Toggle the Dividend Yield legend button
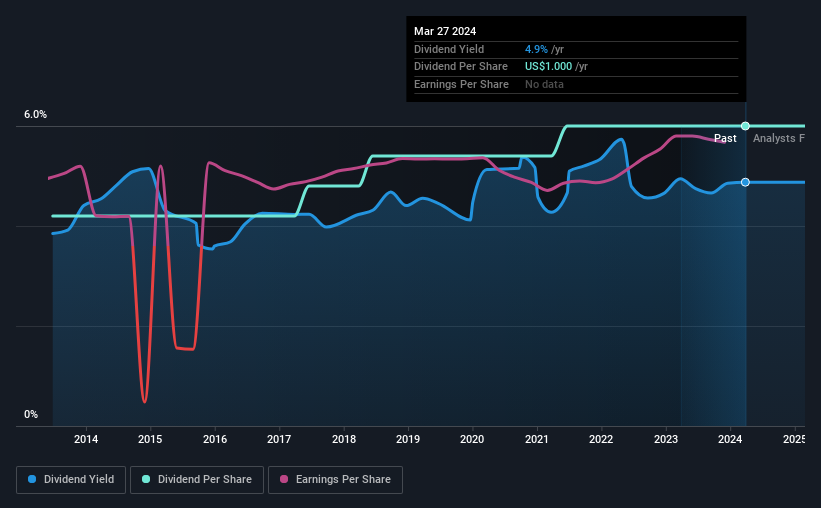Image resolution: width=821 pixels, height=508 pixels. (x=71, y=479)
